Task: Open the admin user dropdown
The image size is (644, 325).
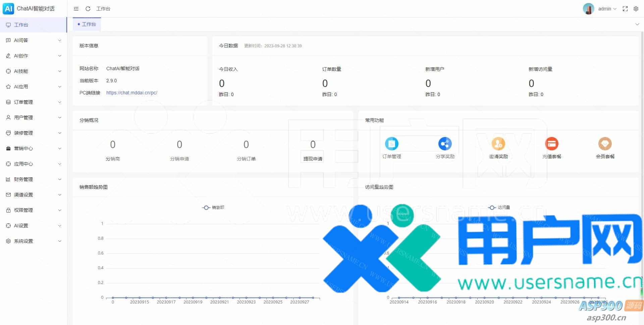Action: [607, 9]
